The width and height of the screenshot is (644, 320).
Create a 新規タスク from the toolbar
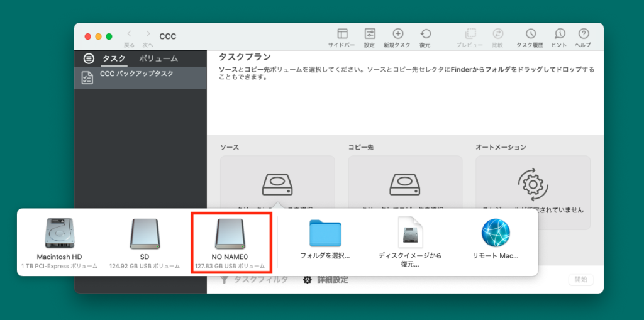pos(397,34)
